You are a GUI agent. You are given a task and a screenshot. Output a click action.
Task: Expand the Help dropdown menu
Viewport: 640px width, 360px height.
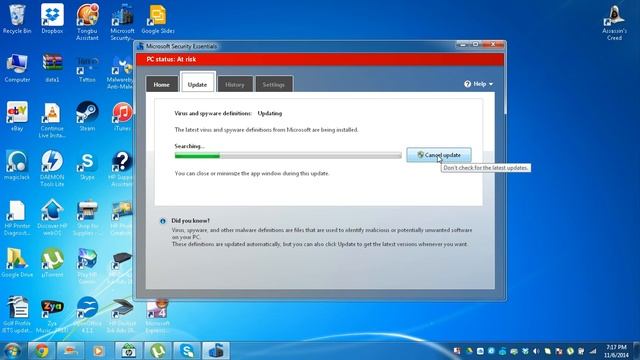click(478, 84)
